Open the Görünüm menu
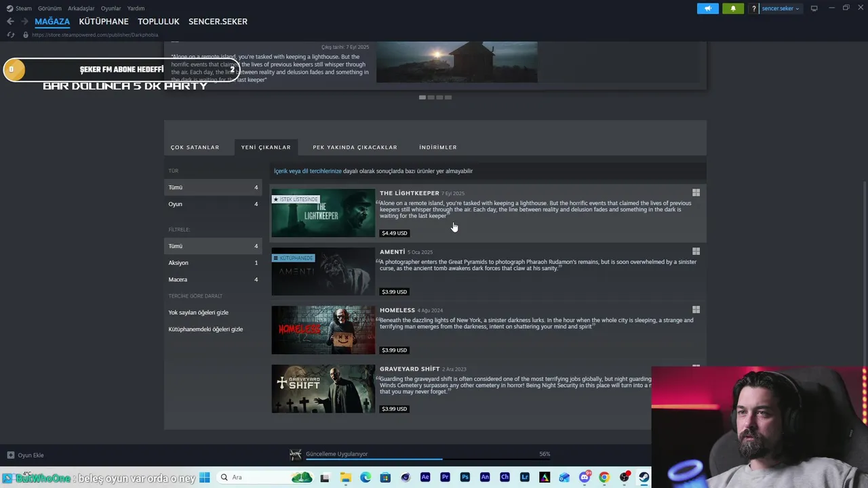 [50, 8]
